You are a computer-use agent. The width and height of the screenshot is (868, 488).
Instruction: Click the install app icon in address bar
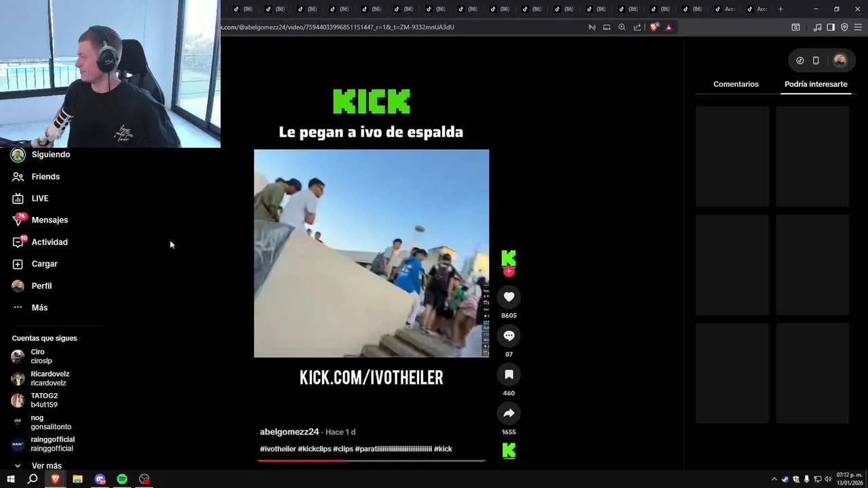[x=607, y=27]
